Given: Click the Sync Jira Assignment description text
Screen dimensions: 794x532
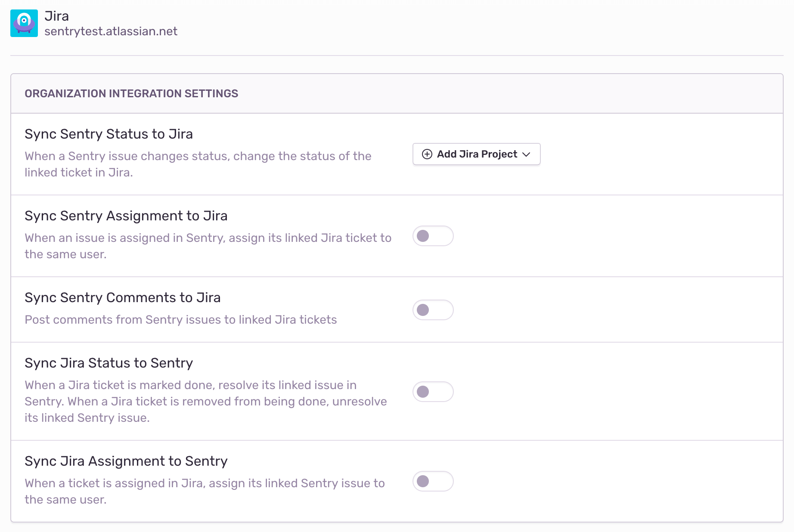Looking at the screenshot, I should [204, 491].
